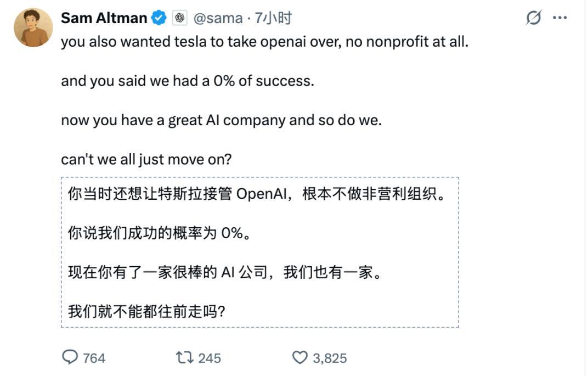The height and width of the screenshot is (376, 588).
Task: Click the OpenAI affiliation badge icon
Action: tap(180, 18)
